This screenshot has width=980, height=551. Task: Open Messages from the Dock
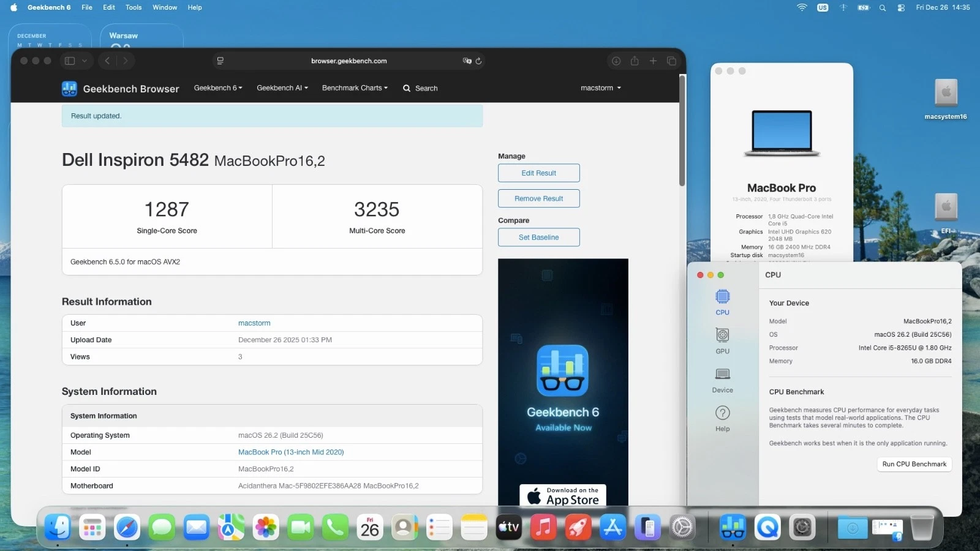162,527
